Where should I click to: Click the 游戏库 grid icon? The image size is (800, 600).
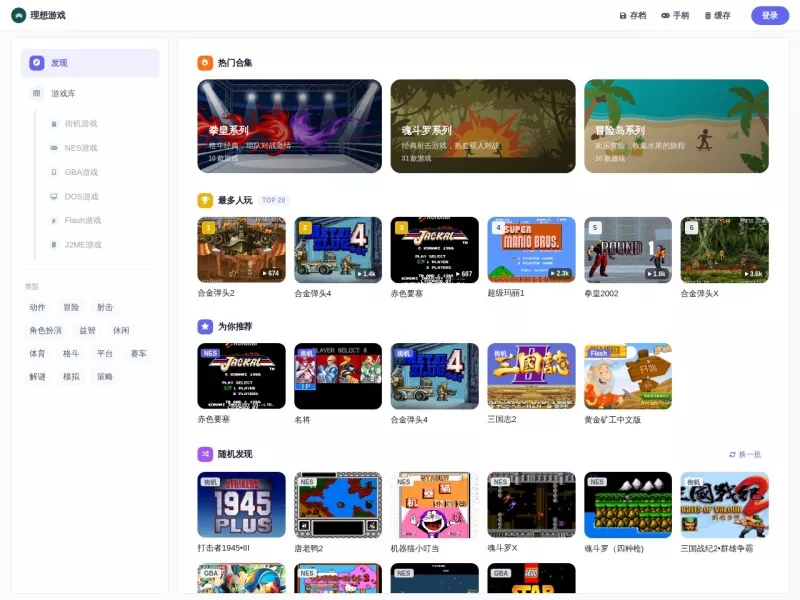(x=36, y=93)
